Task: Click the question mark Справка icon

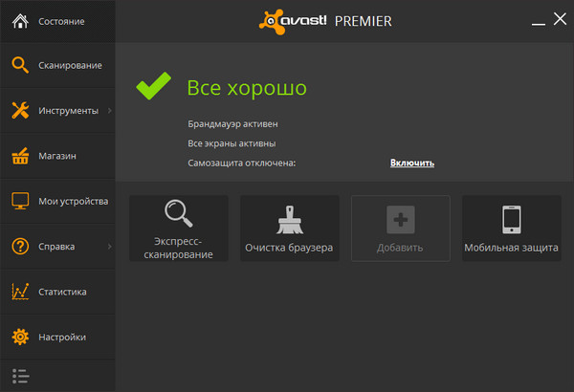Action: [x=20, y=247]
